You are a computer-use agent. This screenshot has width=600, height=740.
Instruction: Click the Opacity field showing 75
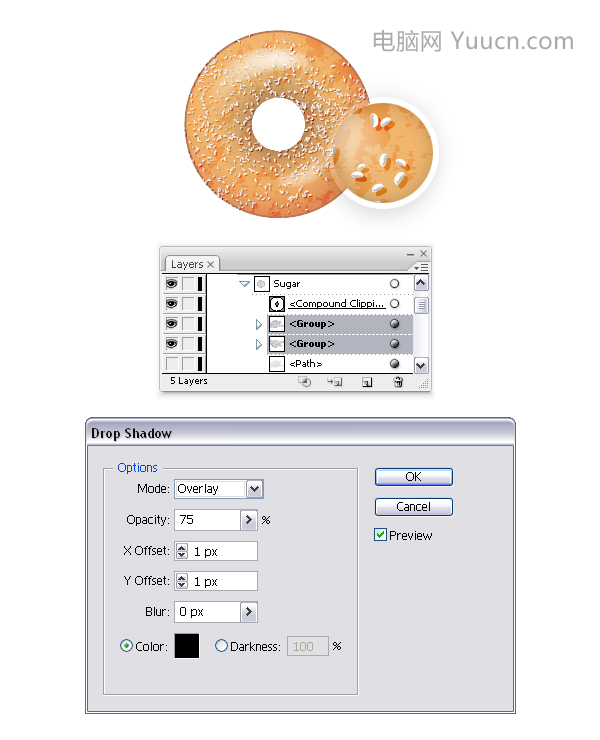207,520
